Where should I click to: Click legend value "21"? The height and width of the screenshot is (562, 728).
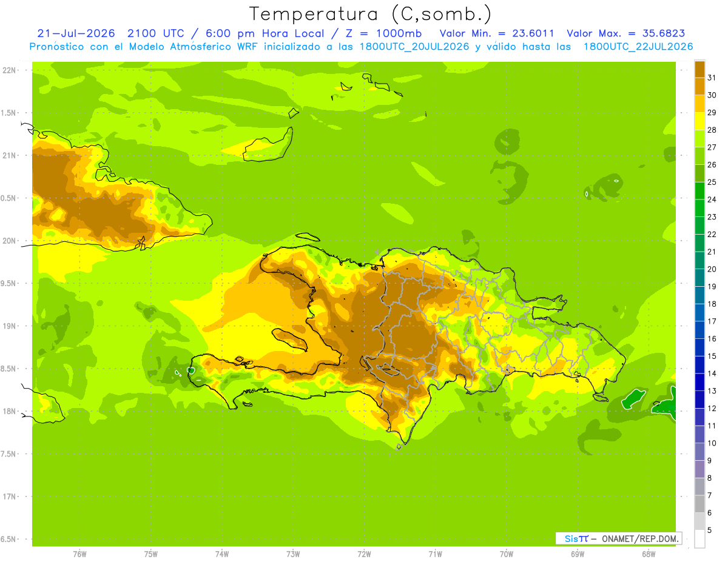click(712, 252)
